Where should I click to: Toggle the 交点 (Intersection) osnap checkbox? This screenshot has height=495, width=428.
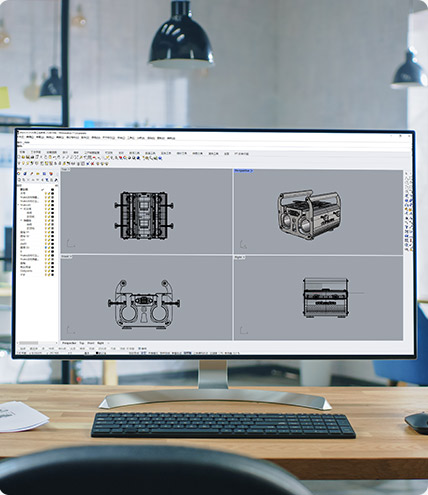tap(72, 349)
